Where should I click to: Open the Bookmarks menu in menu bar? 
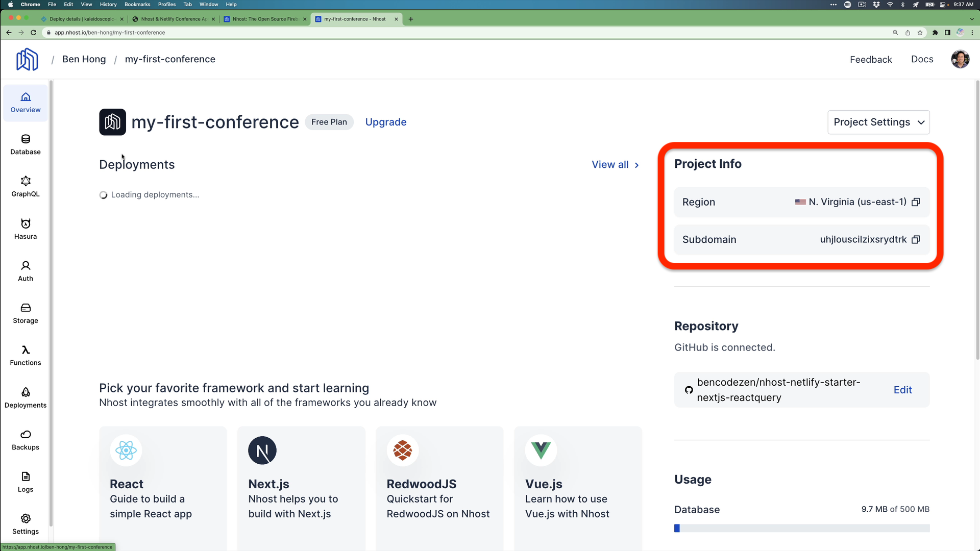coord(137,5)
